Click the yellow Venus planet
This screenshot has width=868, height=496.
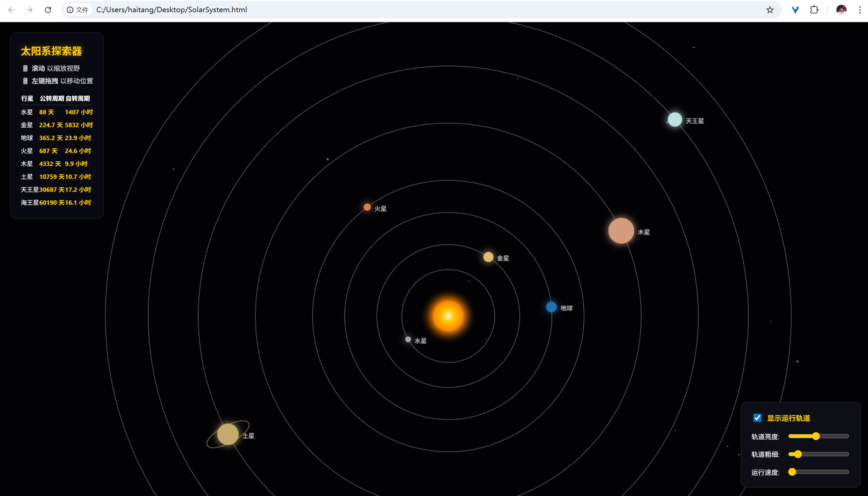(488, 257)
